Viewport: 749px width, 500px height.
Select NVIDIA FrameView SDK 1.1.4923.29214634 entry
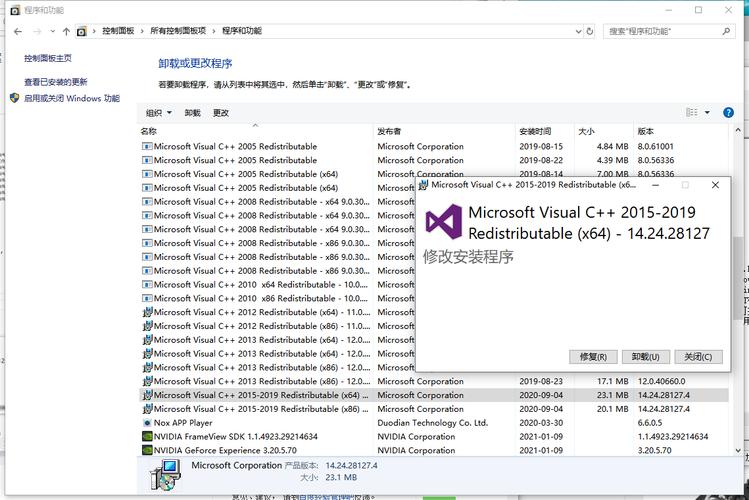(x=434, y=436)
